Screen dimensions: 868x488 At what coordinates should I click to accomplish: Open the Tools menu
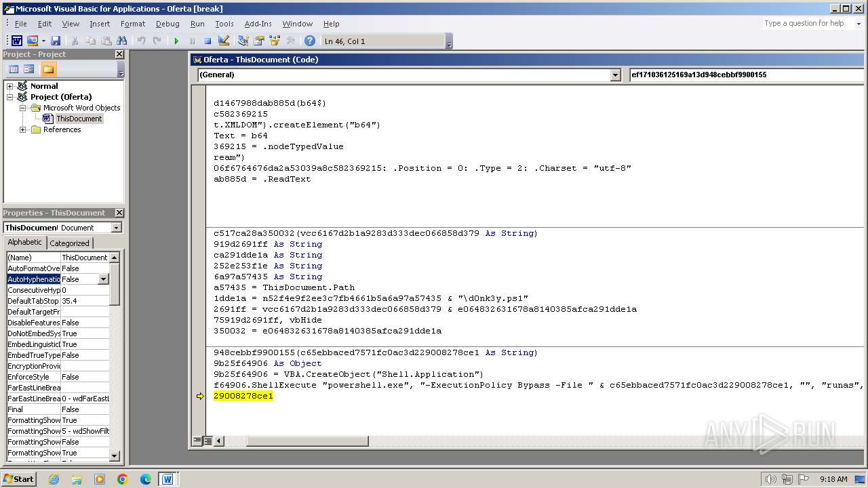pos(224,24)
